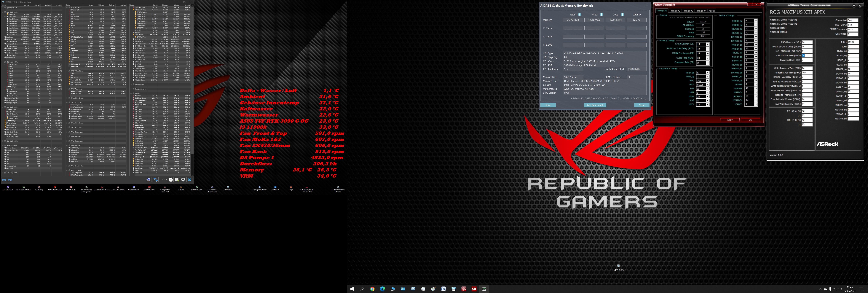Open HWiNFO sensor settings gear icon
This screenshot has height=293, width=868.
183,180
